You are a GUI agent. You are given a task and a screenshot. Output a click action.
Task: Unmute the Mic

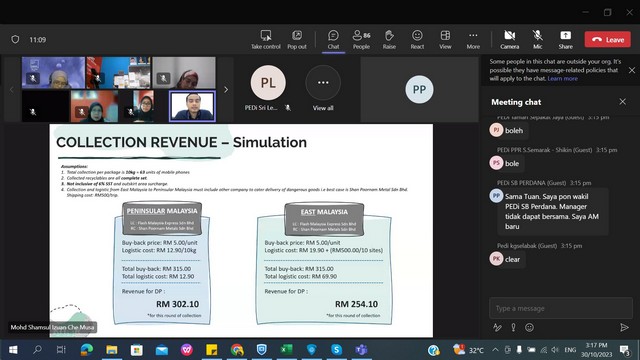pyautogui.click(x=538, y=40)
